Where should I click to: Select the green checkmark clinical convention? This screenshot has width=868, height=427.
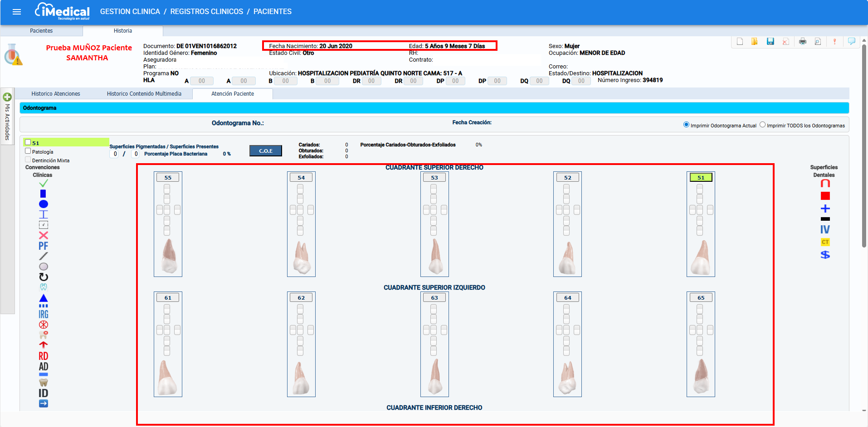pyautogui.click(x=44, y=184)
